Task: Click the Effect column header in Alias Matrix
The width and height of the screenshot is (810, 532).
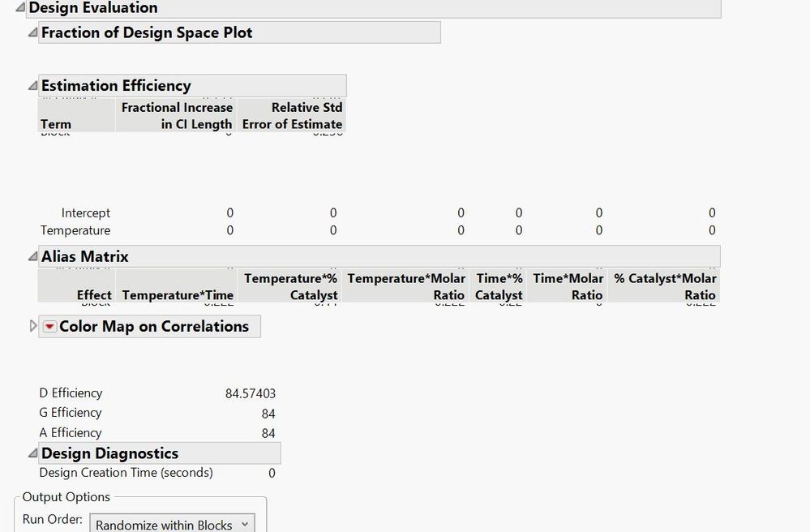Action: coord(94,295)
